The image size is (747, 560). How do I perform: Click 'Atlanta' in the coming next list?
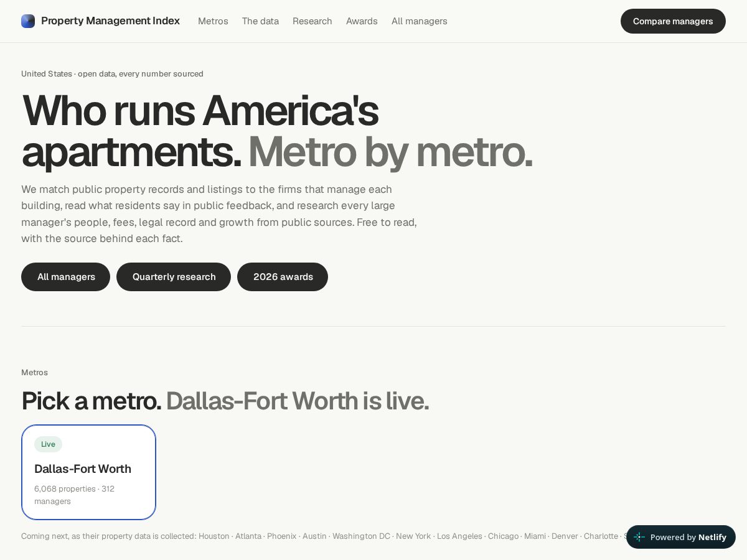[x=248, y=536]
